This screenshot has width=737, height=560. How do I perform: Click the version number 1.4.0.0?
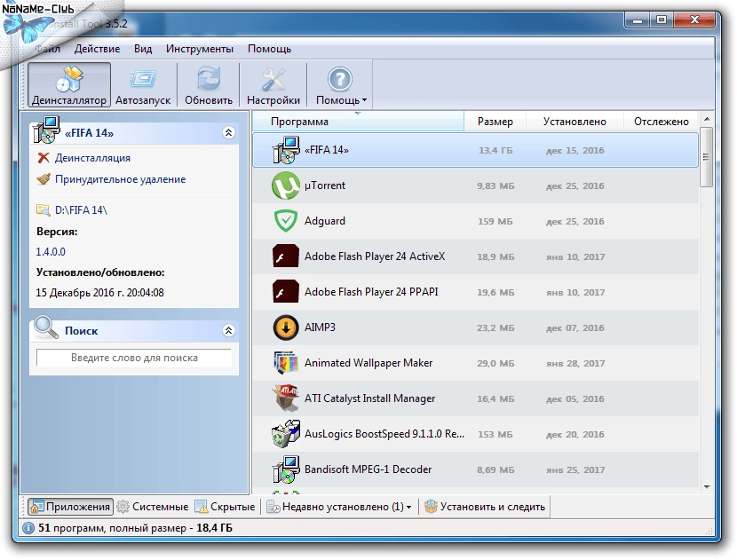(x=51, y=252)
